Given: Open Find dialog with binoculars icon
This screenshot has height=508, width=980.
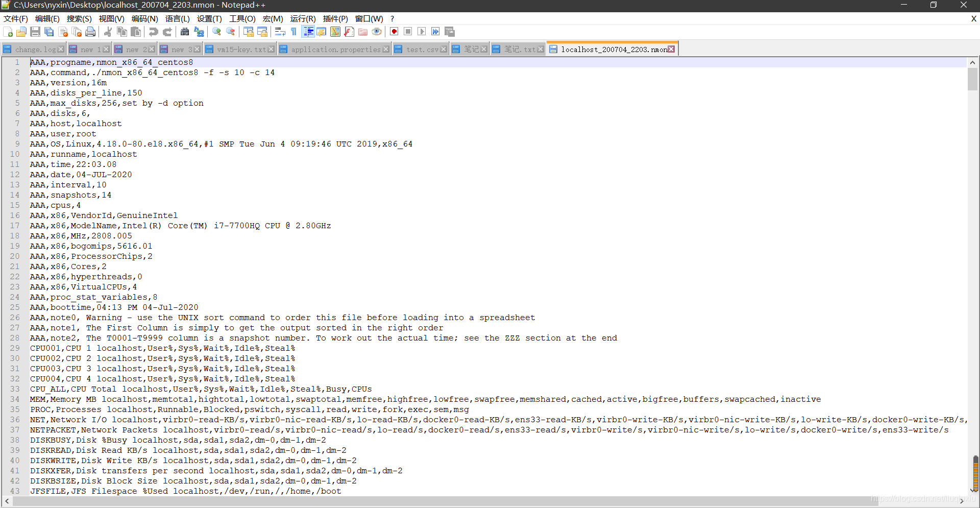Looking at the screenshot, I should (185, 32).
